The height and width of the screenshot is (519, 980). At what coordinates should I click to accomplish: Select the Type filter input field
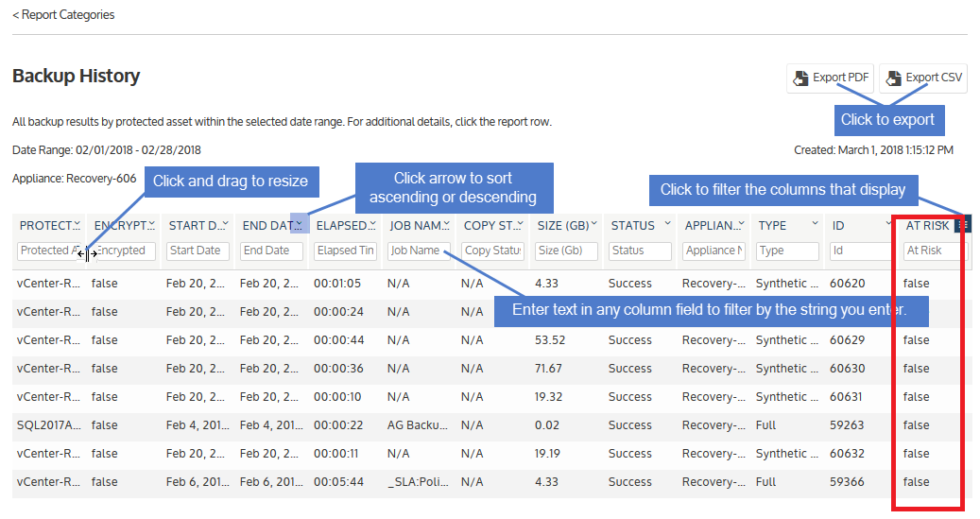(787, 251)
